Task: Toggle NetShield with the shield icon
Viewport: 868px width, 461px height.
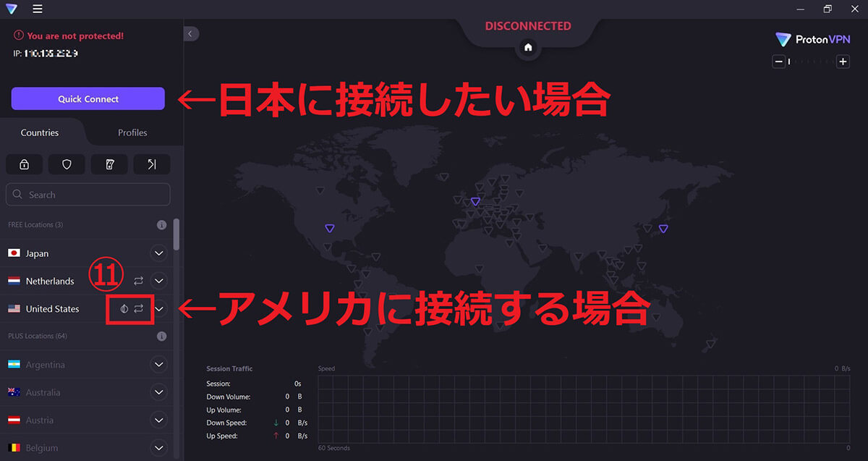Action: click(x=67, y=164)
